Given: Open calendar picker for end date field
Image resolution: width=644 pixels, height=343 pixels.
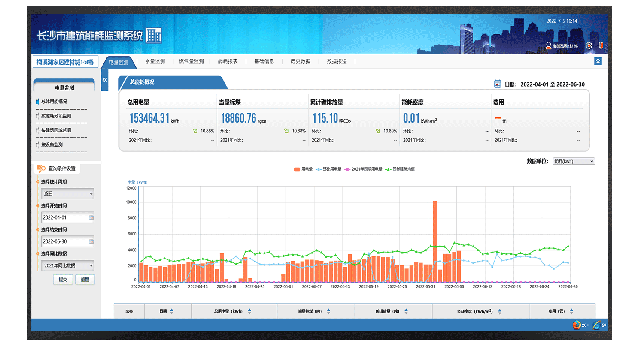Looking at the screenshot, I should [91, 242].
